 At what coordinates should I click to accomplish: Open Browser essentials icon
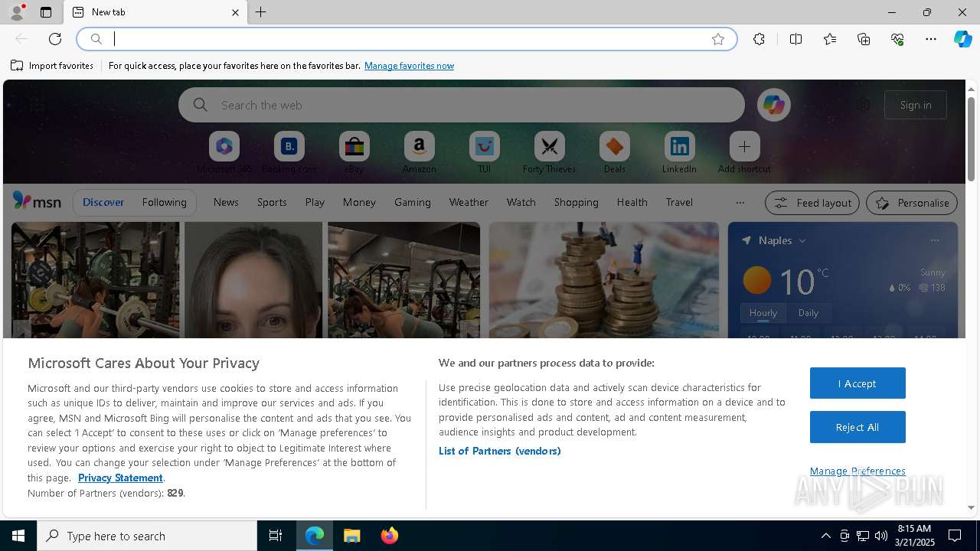pyautogui.click(x=897, y=39)
